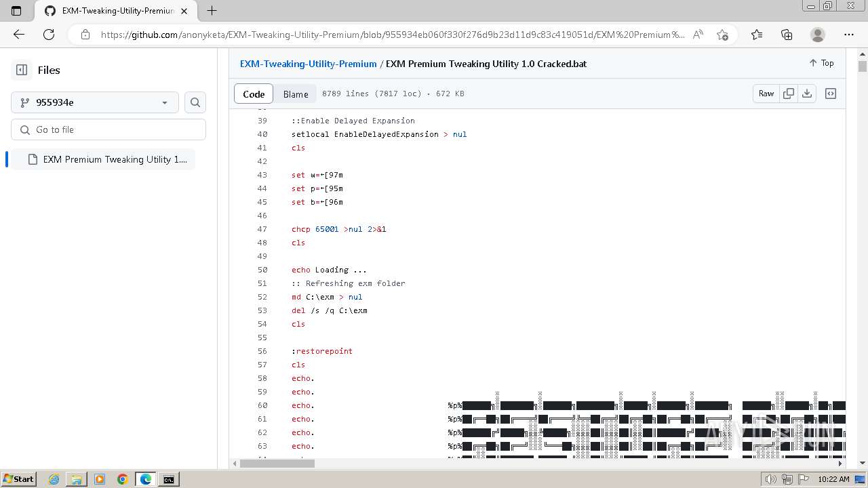This screenshot has width=868, height=488.
Task: Click the address bar URL
Action: click(x=393, y=35)
